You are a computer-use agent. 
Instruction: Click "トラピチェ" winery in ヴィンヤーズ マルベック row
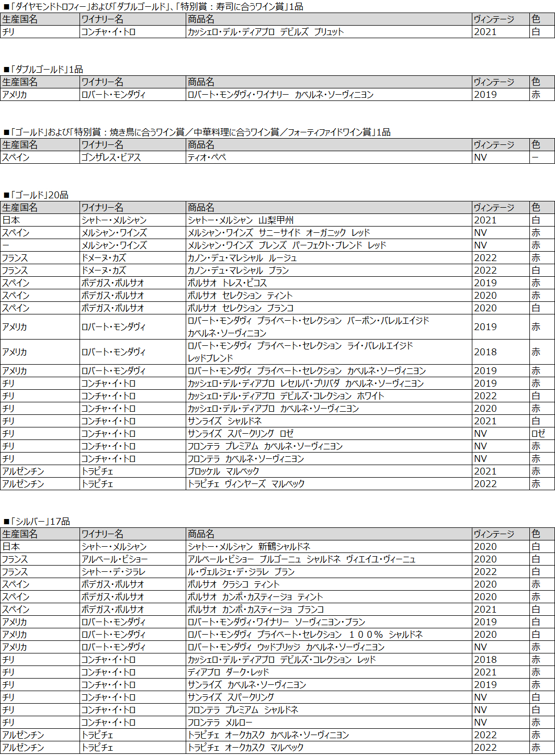pyautogui.click(x=97, y=484)
